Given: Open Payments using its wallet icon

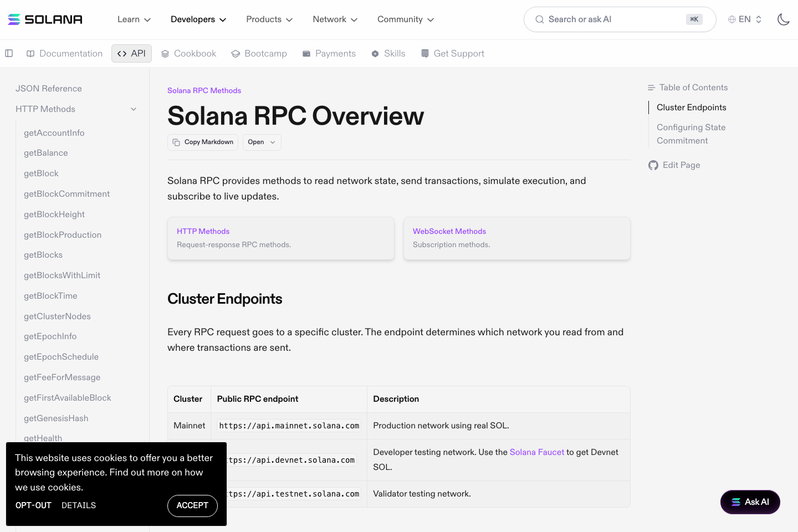Looking at the screenshot, I should pos(306,53).
